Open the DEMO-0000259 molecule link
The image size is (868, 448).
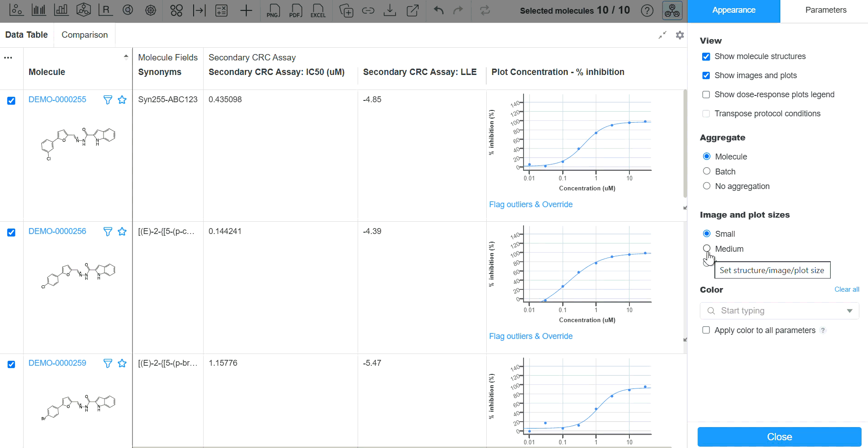point(57,363)
